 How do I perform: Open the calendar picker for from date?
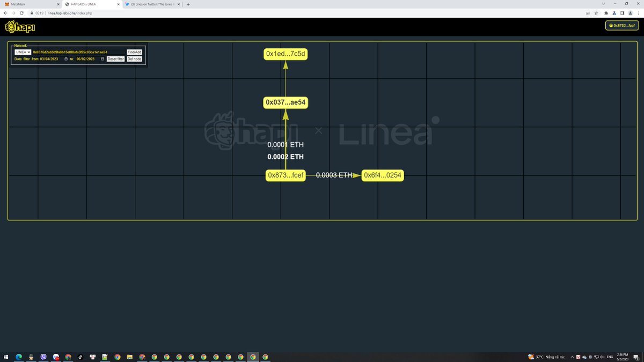(x=66, y=59)
